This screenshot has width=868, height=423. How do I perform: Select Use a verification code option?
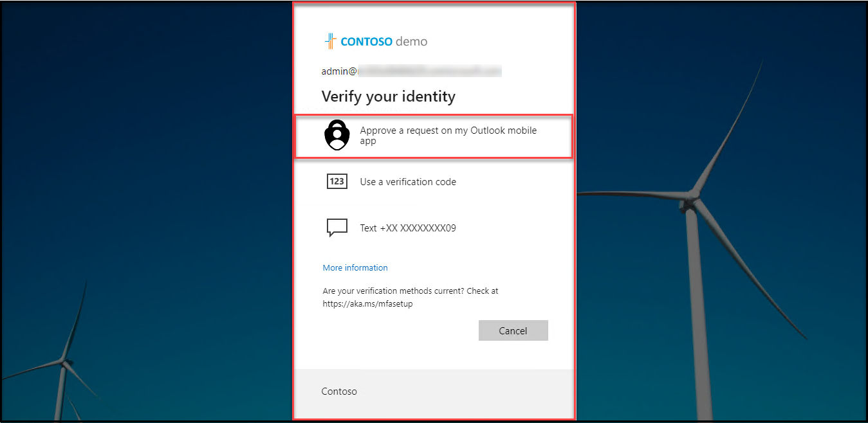point(408,181)
